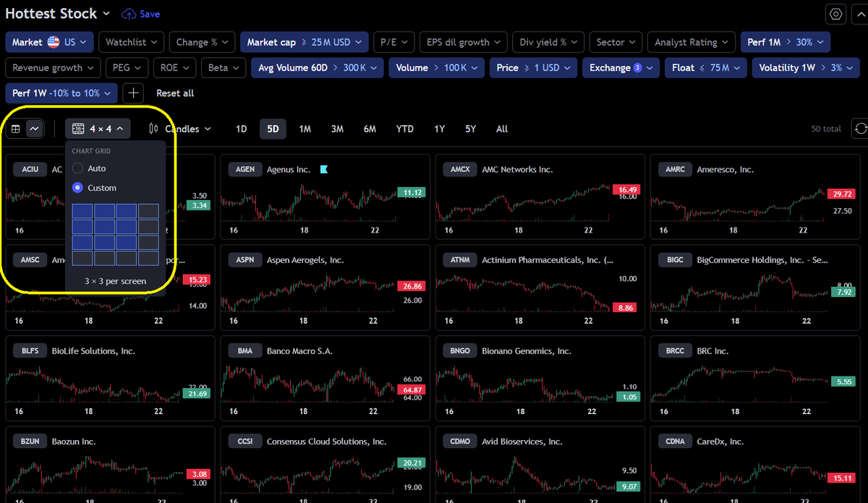This screenshot has width=868, height=503.
Task: Select the 1Y timeframe
Action: [x=439, y=129]
